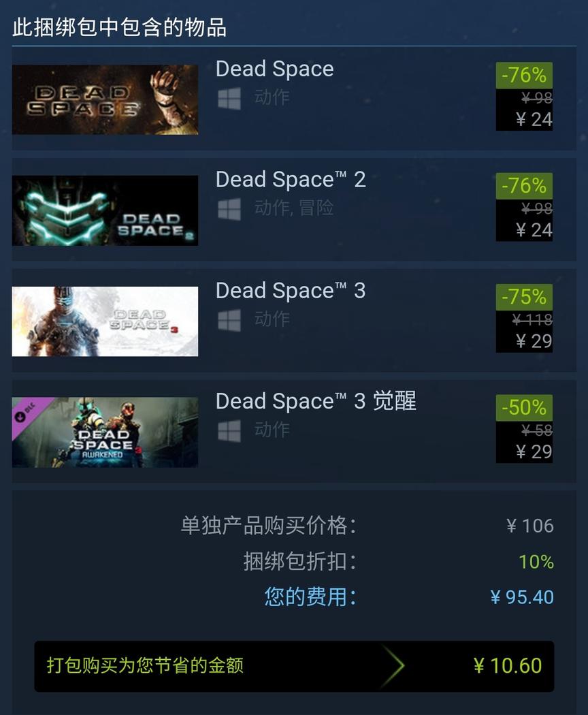The width and height of the screenshot is (588, 715).
Task: Open the Dead Space™ 2 title link
Action: coord(291,180)
